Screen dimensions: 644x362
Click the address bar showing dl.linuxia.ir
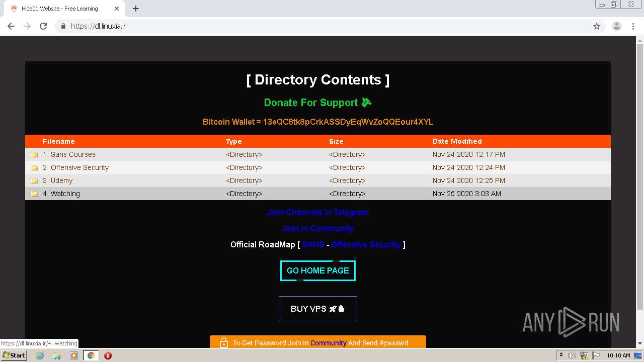(x=322, y=26)
